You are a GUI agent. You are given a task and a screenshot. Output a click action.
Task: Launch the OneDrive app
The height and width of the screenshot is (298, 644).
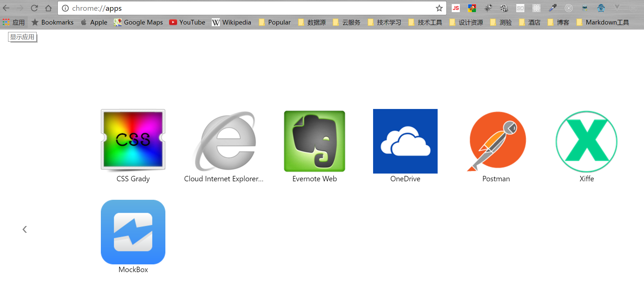(x=405, y=141)
